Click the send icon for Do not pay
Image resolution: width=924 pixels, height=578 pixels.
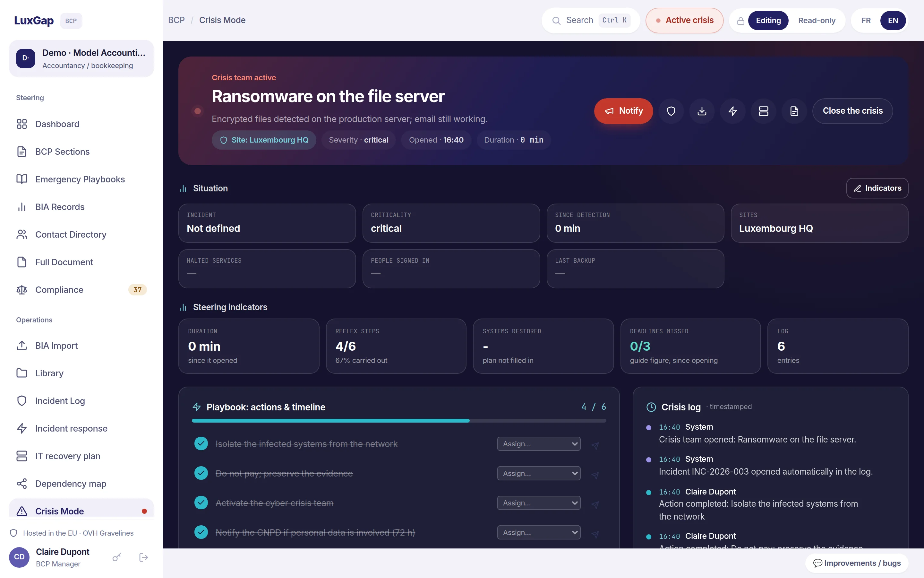pyautogui.click(x=595, y=475)
